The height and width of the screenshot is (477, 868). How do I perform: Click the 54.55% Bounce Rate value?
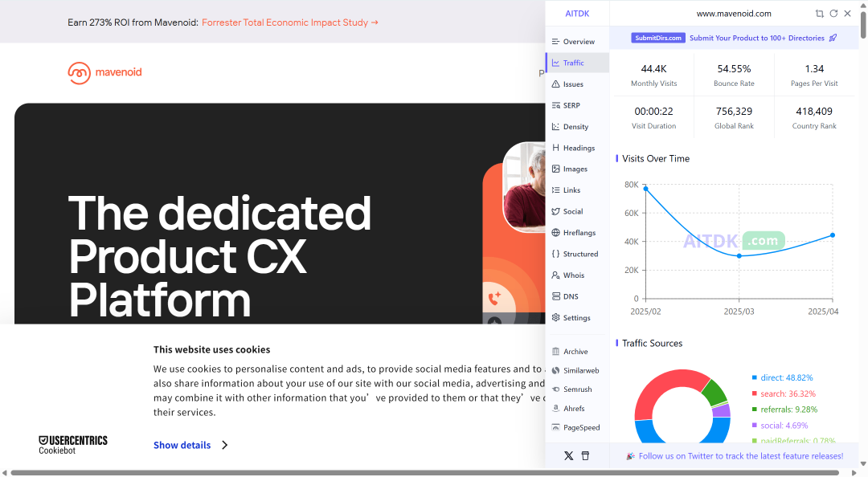734,68
